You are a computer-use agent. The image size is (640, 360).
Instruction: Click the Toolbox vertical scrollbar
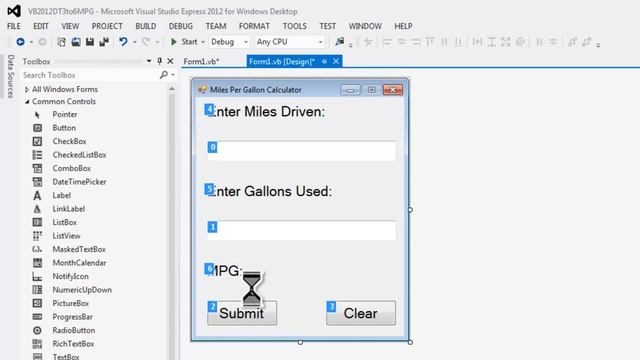(x=172, y=224)
